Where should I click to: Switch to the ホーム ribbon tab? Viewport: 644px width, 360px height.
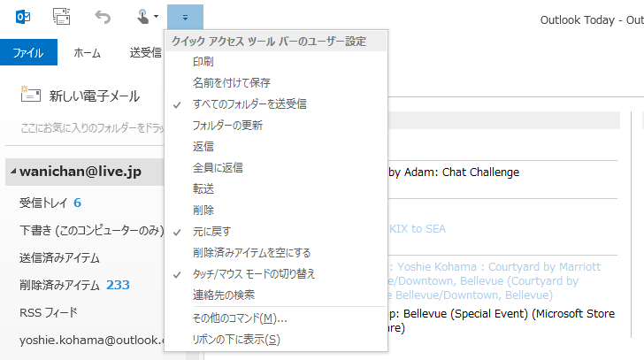coord(87,52)
